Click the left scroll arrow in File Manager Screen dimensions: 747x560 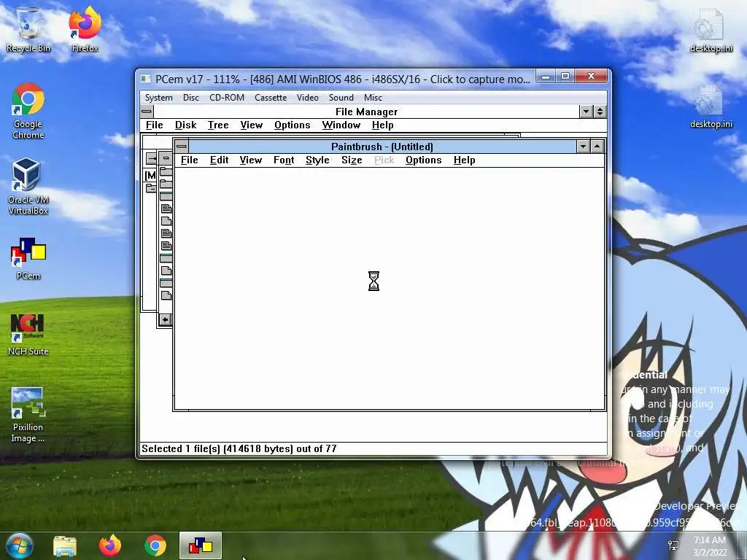coord(165,320)
